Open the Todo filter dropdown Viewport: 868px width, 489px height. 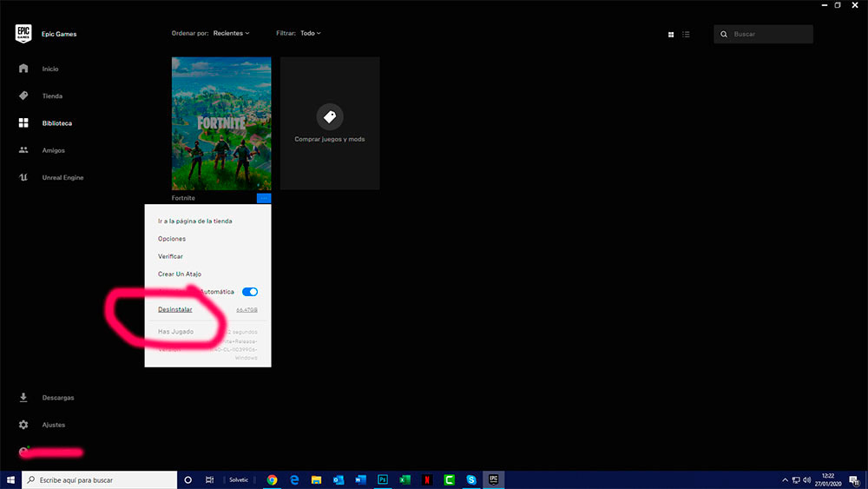(x=311, y=33)
